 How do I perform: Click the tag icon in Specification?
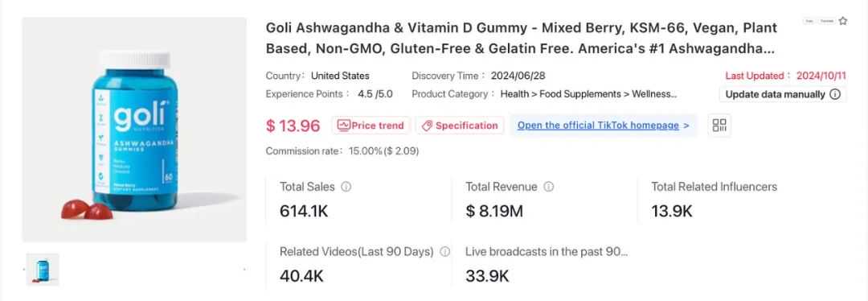pyautogui.click(x=427, y=126)
